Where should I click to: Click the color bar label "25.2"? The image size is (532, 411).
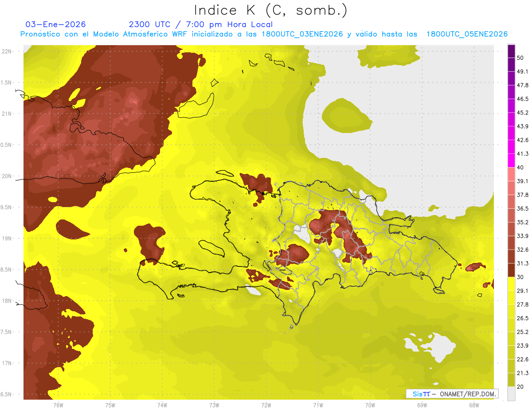(x=523, y=332)
